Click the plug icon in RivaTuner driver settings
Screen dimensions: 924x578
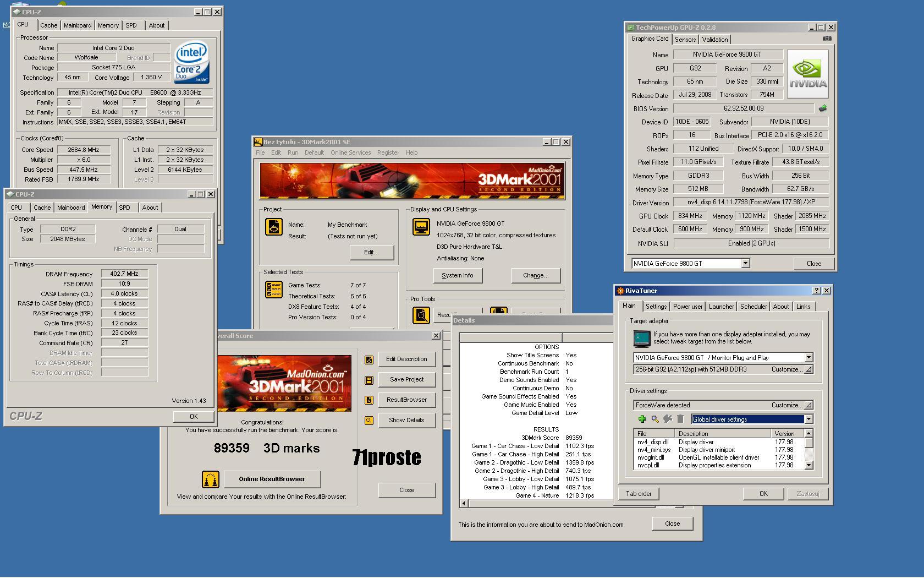(x=668, y=419)
